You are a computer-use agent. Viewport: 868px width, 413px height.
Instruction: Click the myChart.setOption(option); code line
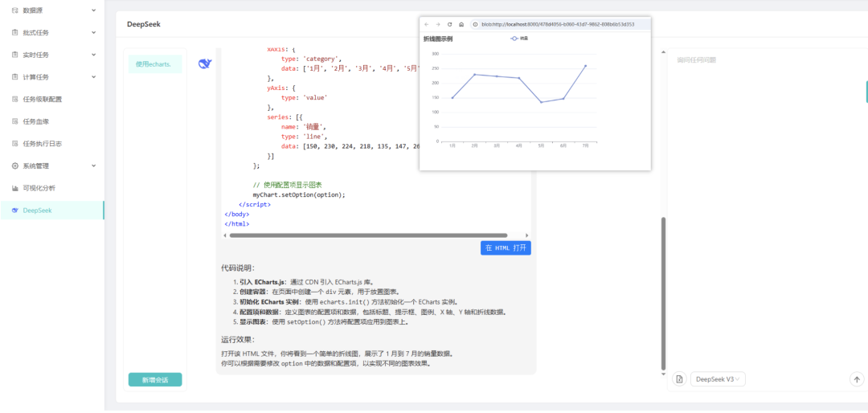coord(299,195)
